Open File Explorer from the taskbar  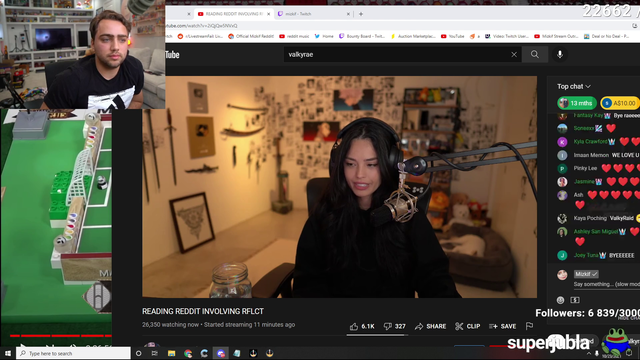click(171, 353)
